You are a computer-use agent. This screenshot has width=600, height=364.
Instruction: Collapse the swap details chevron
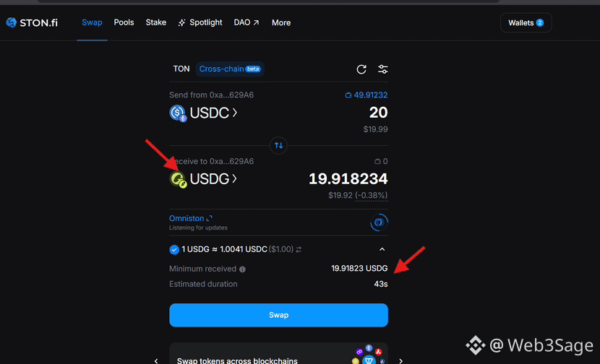pyautogui.click(x=382, y=249)
